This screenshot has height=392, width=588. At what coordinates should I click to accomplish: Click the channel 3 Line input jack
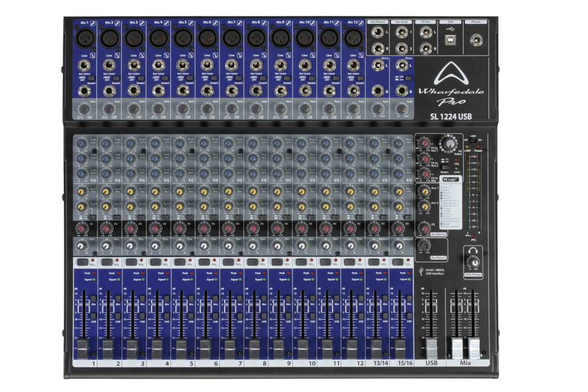[134, 65]
